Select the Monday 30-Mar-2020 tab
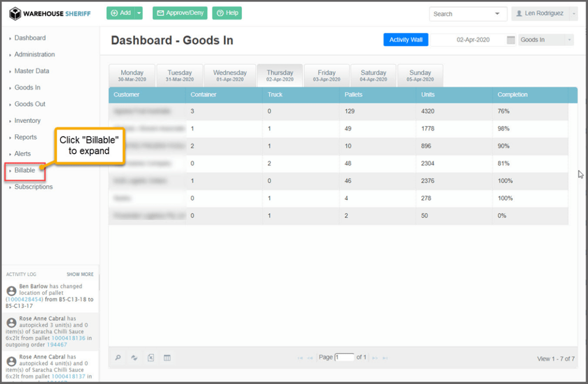Screen dimensions: 588x384 click(x=132, y=76)
